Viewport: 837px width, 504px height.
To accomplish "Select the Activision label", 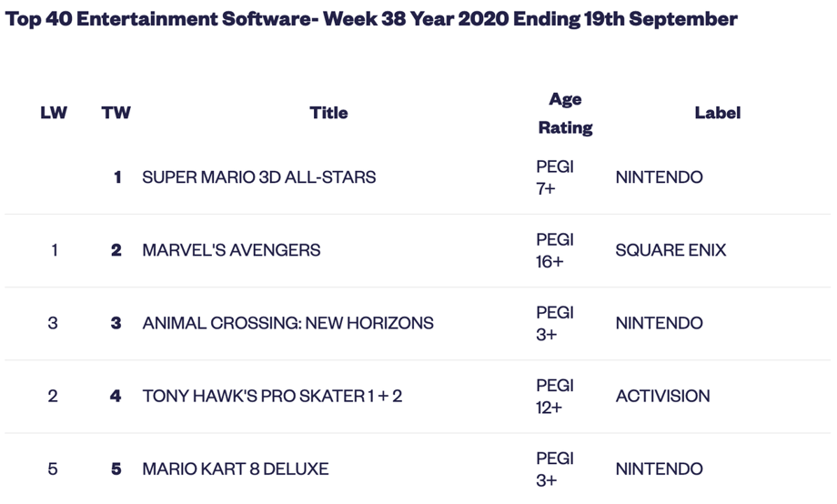I will pos(661,396).
